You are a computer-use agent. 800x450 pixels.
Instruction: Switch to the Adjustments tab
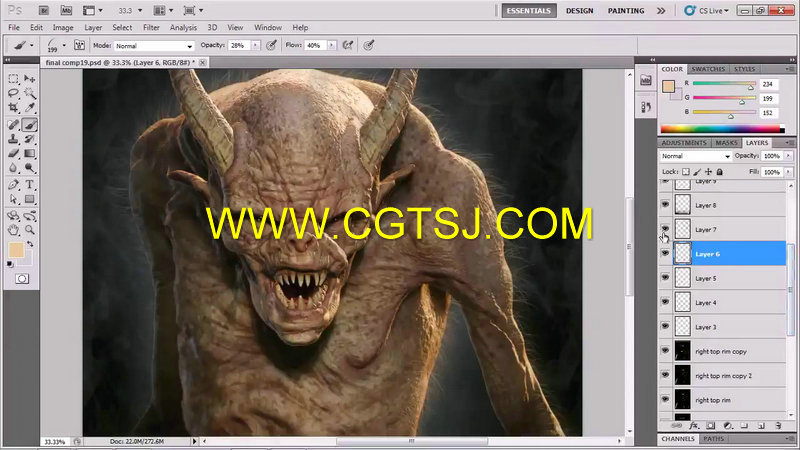point(684,143)
